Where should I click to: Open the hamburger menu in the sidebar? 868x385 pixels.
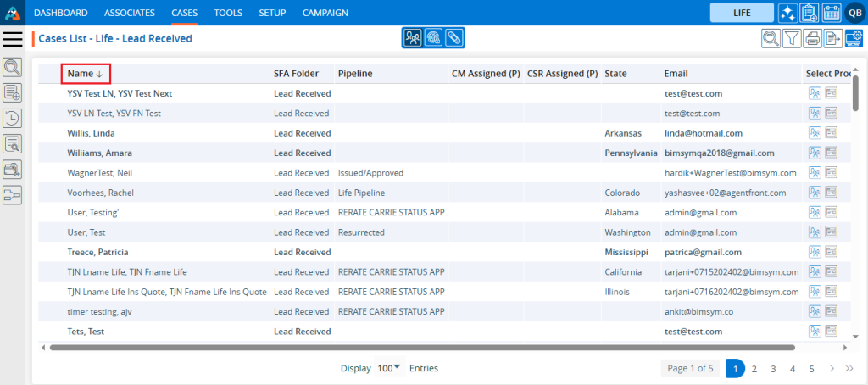point(13,38)
